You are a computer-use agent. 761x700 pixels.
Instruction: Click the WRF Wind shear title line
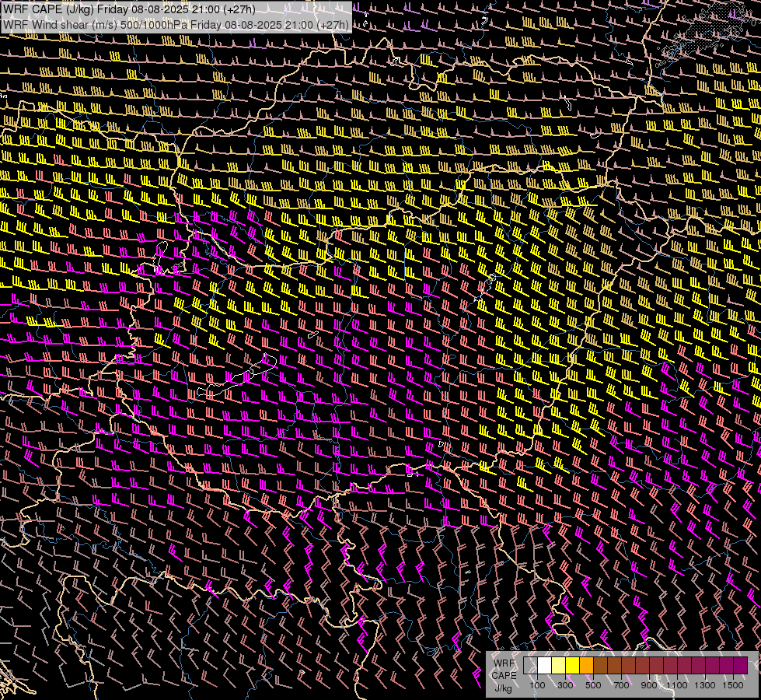[x=176, y=24]
